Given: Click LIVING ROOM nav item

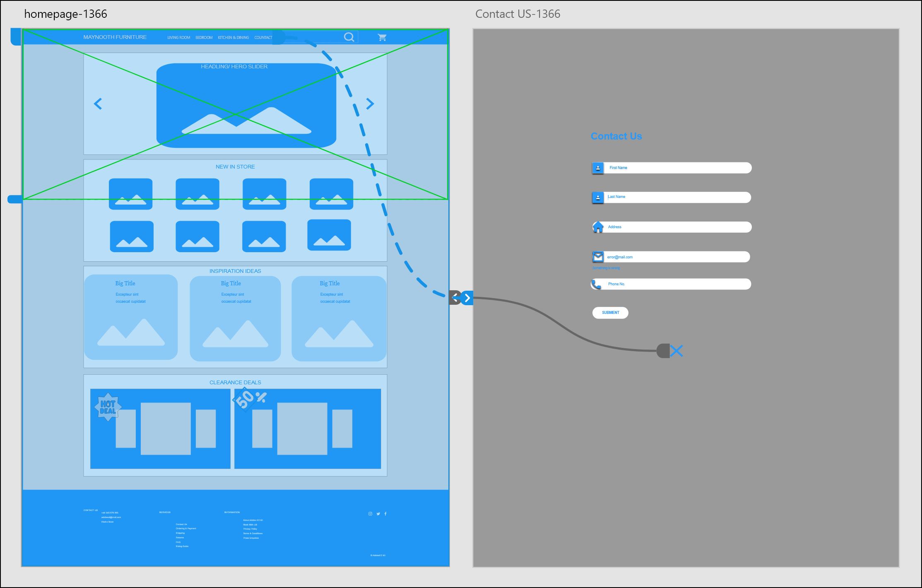Looking at the screenshot, I should [x=178, y=38].
